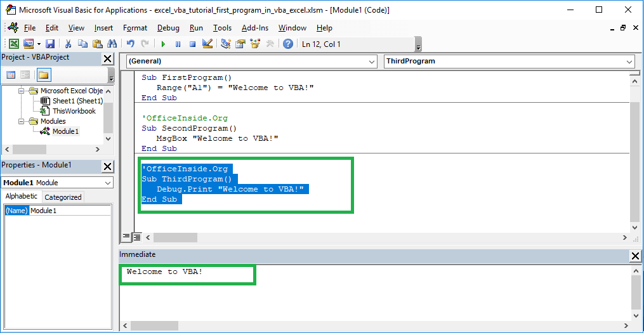The width and height of the screenshot is (644, 333).
Task: Click the Copy icon in toolbar
Action: point(83,44)
